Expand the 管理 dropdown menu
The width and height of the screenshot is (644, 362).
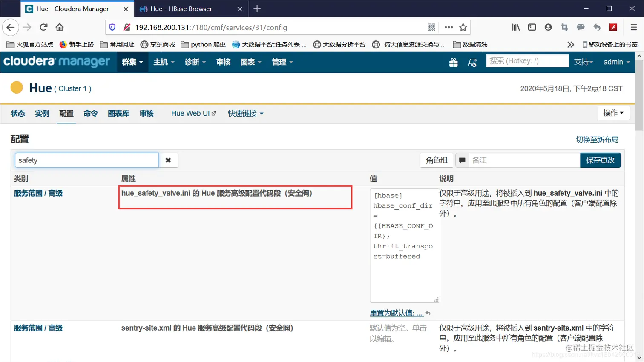coord(282,62)
